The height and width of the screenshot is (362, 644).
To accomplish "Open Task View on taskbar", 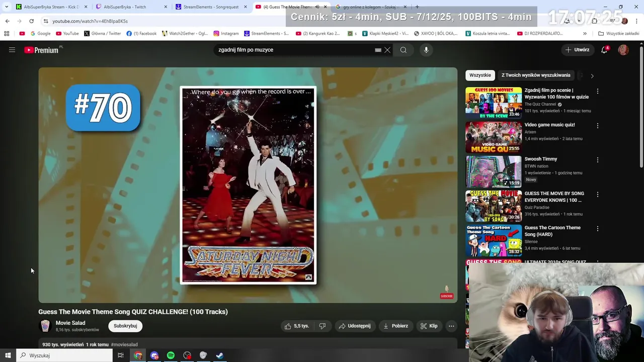I will (121, 355).
